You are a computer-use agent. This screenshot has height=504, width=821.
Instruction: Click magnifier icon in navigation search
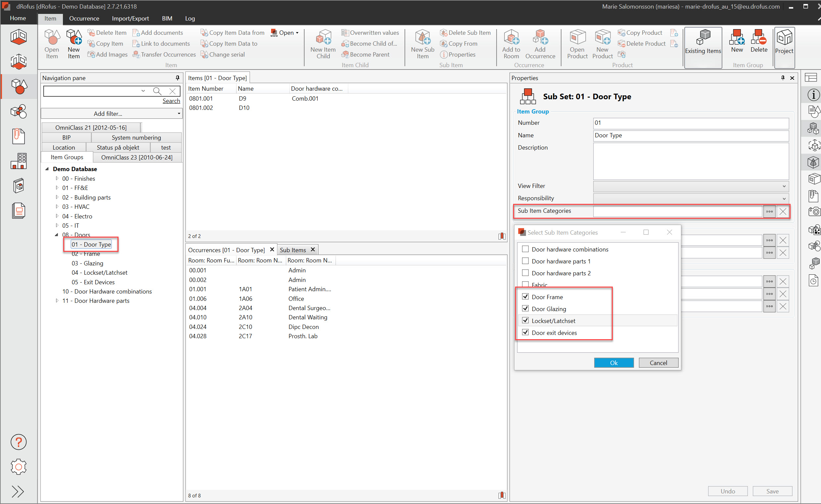click(x=157, y=91)
